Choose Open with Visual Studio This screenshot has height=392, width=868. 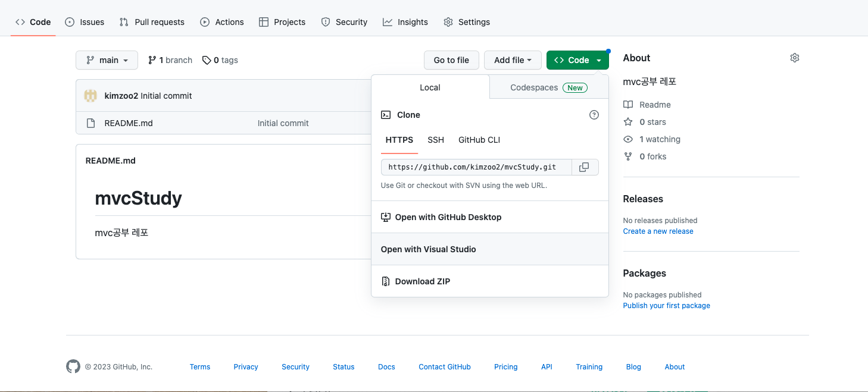pos(489,249)
